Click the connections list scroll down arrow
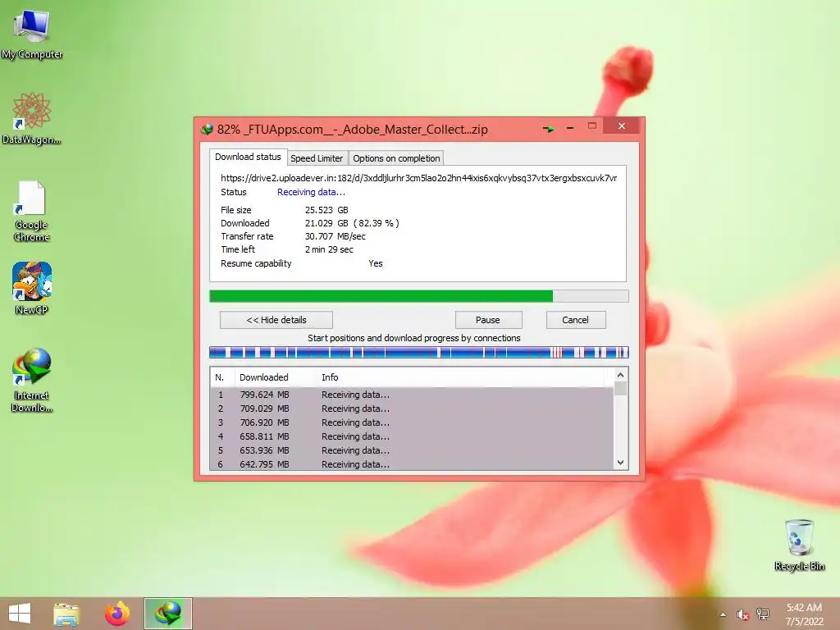The height and width of the screenshot is (630, 840). (x=620, y=463)
